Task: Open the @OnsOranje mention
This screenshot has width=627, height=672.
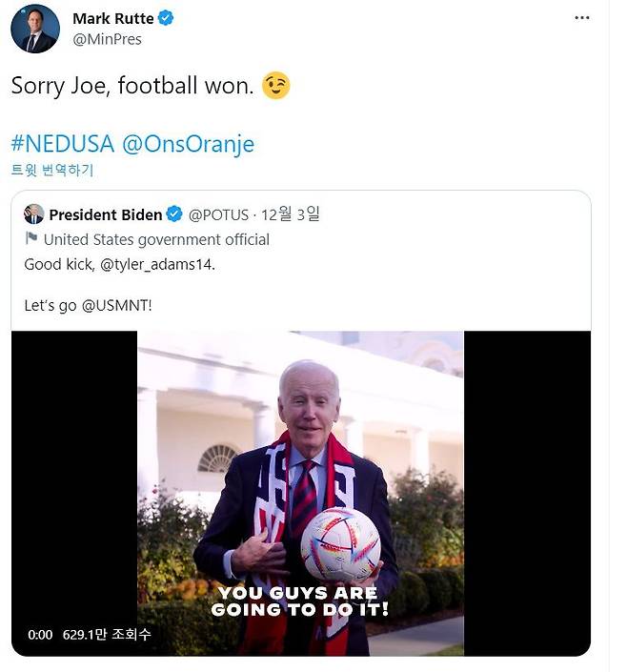Action: tap(190, 144)
